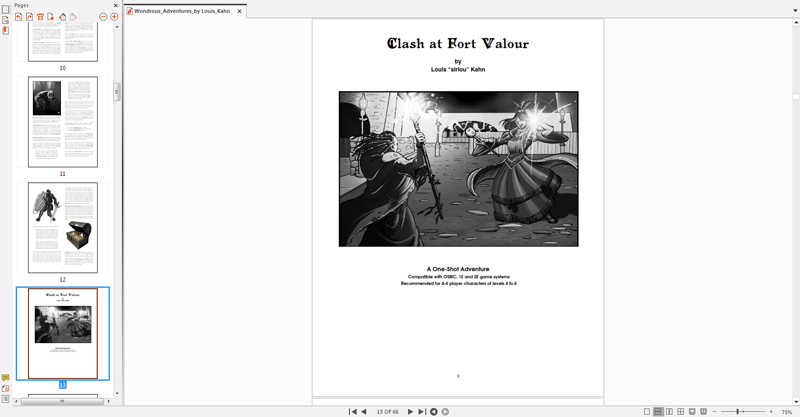
Task: Jump to the last page
Action: 422,411
